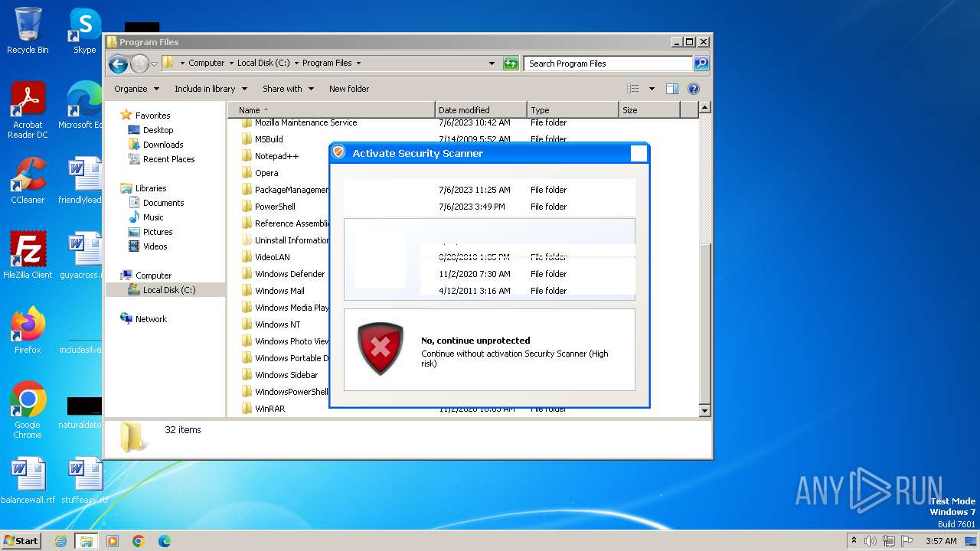Click the change view icon
This screenshot has width=980, height=551.
pos(633,89)
